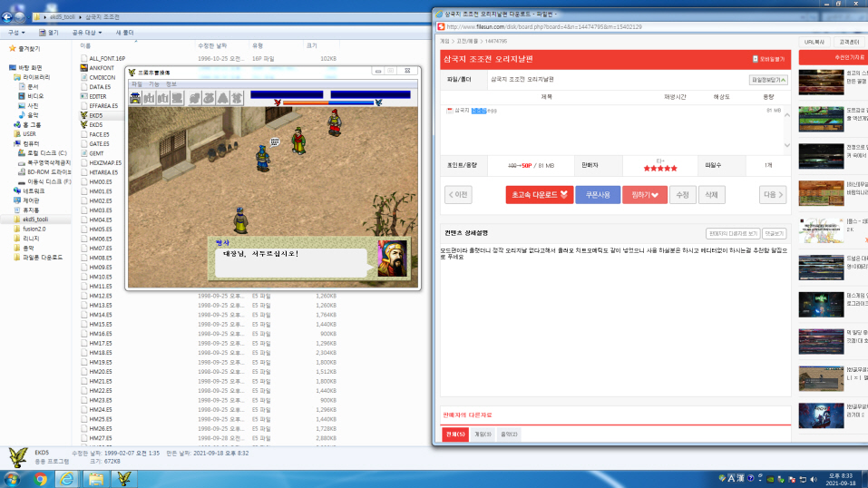Click the blue bird emblem right of balance bar
Screen dimensions: 868x488
[x=378, y=103]
